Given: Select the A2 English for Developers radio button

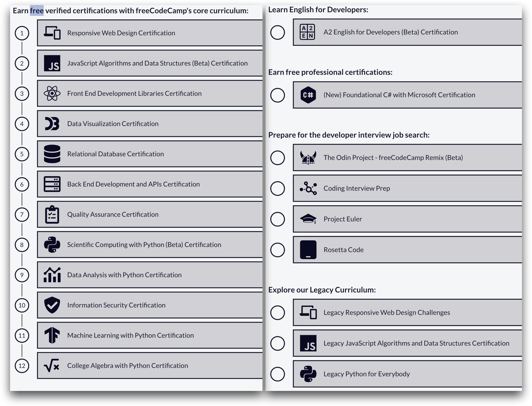Looking at the screenshot, I should click(278, 32).
